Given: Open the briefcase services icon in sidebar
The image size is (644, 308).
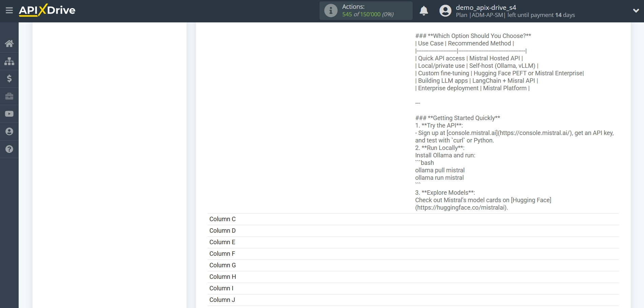Looking at the screenshot, I should 9,96.
